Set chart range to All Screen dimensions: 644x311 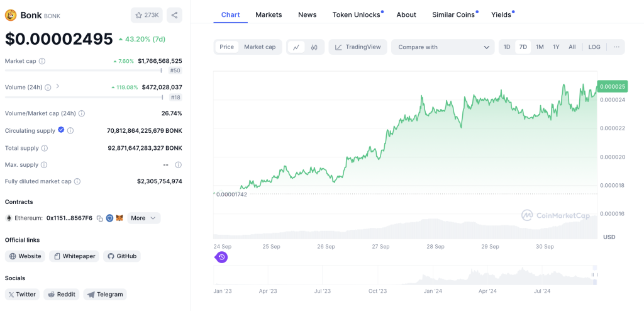click(572, 47)
